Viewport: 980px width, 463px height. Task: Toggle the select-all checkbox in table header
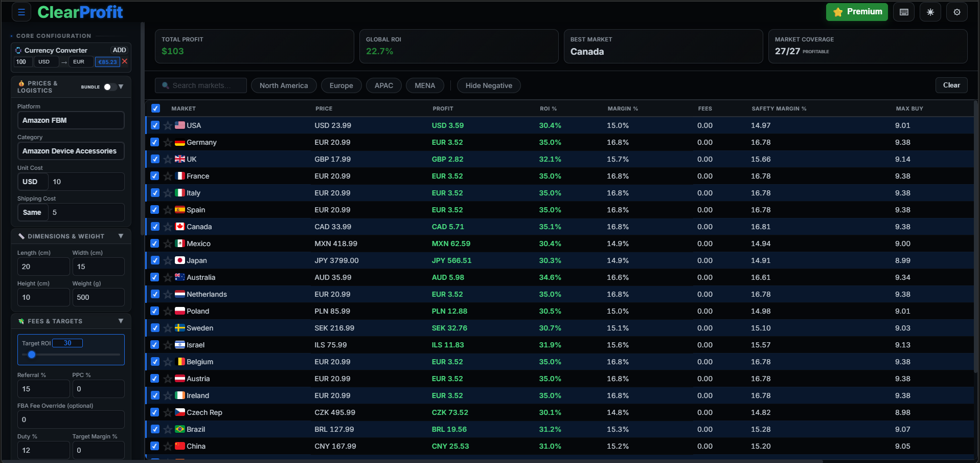click(x=155, y=108)
